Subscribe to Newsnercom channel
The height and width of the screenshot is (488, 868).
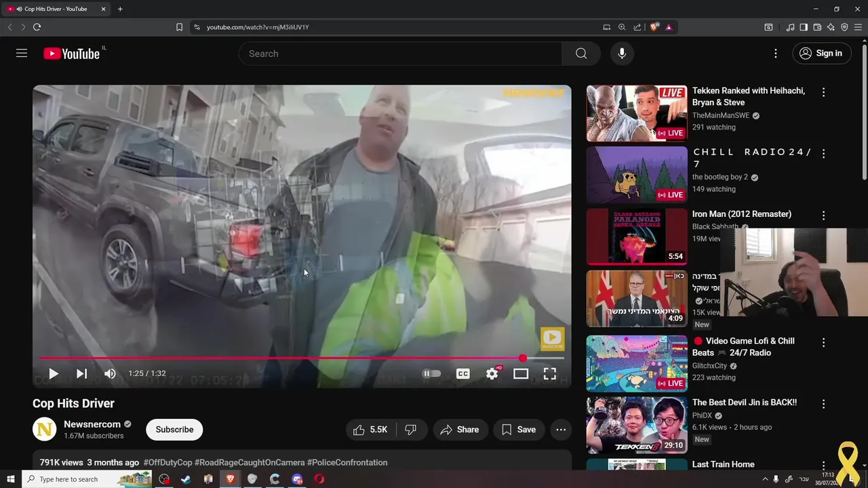(174, 430)
